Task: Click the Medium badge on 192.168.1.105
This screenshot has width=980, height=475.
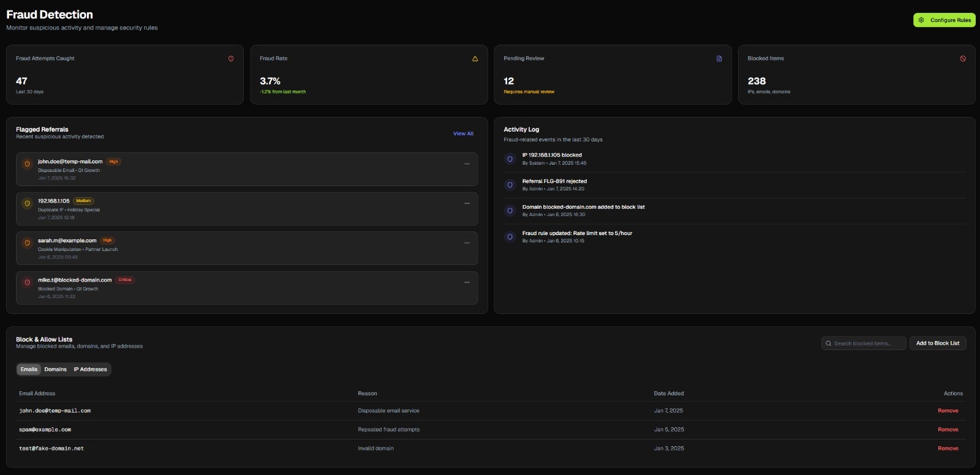Action: coord(83,201)
